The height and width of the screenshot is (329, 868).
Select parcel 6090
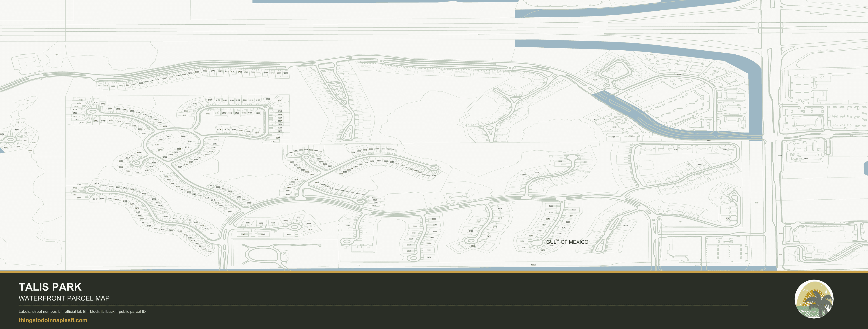[x=165, y=126]
